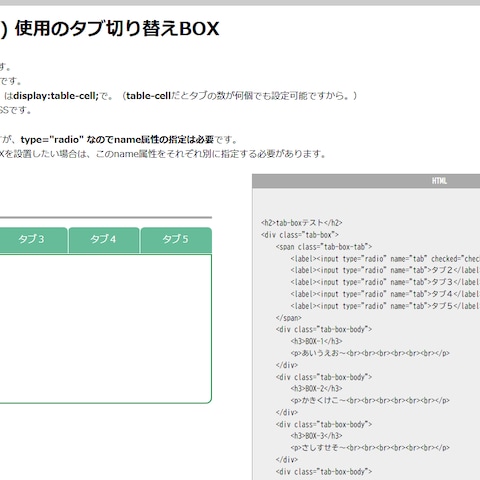480x480 pixels.
Task: Click the code line <div class="tab-box">
Action: [300, 235]
